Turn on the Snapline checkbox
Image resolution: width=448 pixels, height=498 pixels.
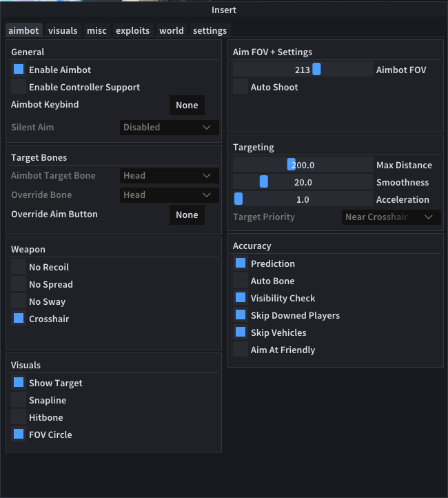(19, 400)
